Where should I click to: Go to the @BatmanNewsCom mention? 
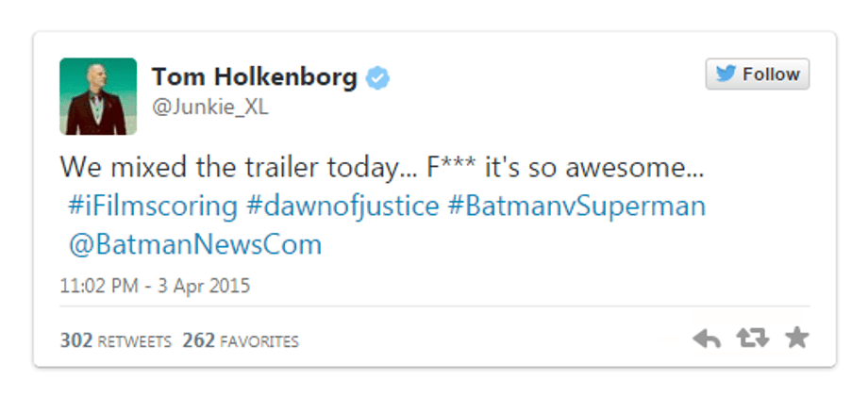[x=195, y=245]
